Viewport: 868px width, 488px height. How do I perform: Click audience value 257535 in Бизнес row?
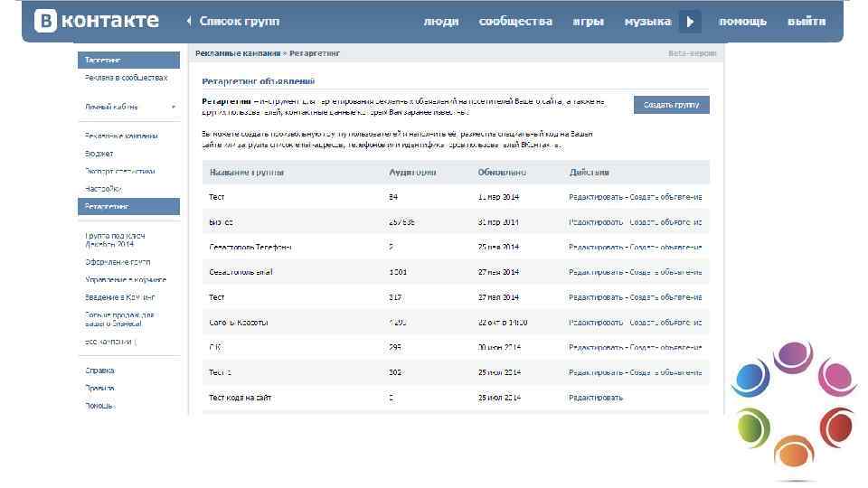point(401,222)
